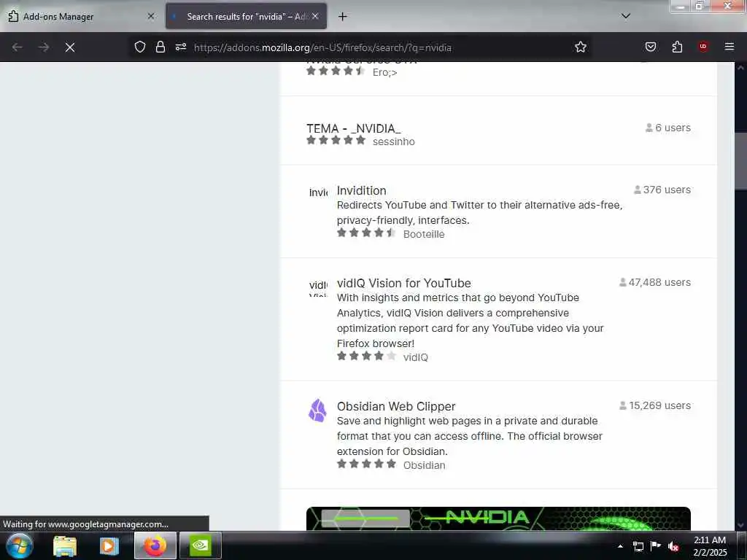Click the vidIQ Vision description paragraph
This screenshot has width=747, height=560.
tap(471, 321)
